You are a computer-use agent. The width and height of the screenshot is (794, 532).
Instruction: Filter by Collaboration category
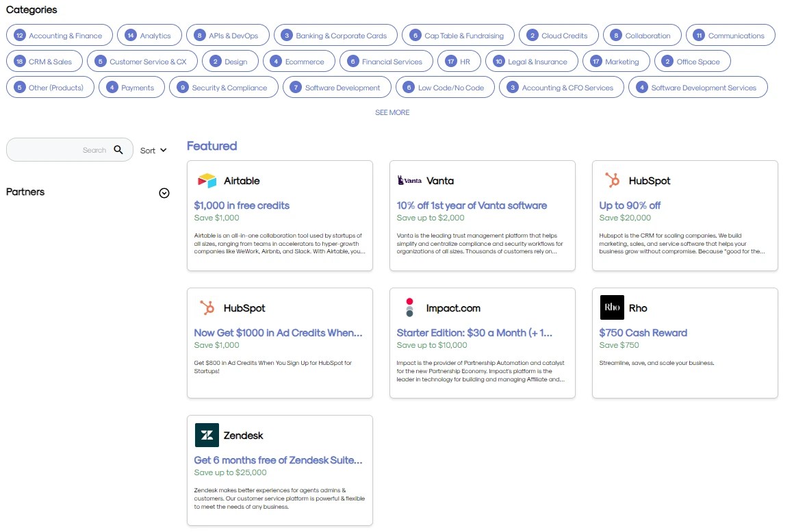[642, 35]
